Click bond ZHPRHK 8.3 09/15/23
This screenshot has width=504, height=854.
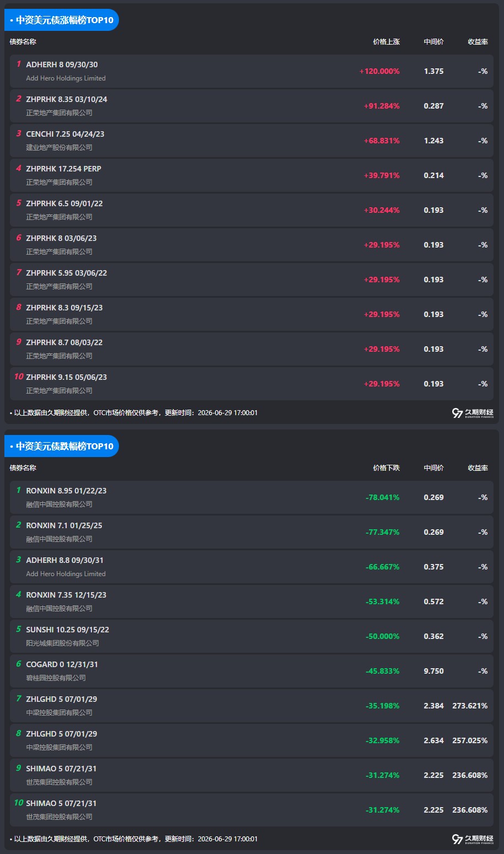pos(64,308)
